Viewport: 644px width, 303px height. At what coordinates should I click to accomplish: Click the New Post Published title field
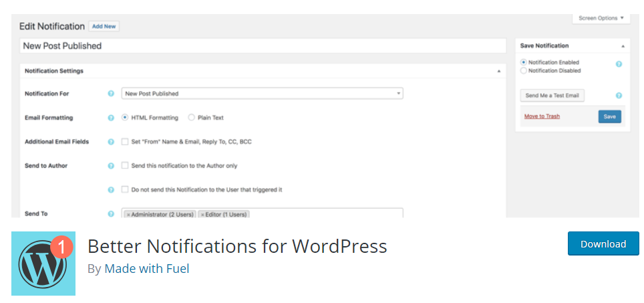point(263,45)
